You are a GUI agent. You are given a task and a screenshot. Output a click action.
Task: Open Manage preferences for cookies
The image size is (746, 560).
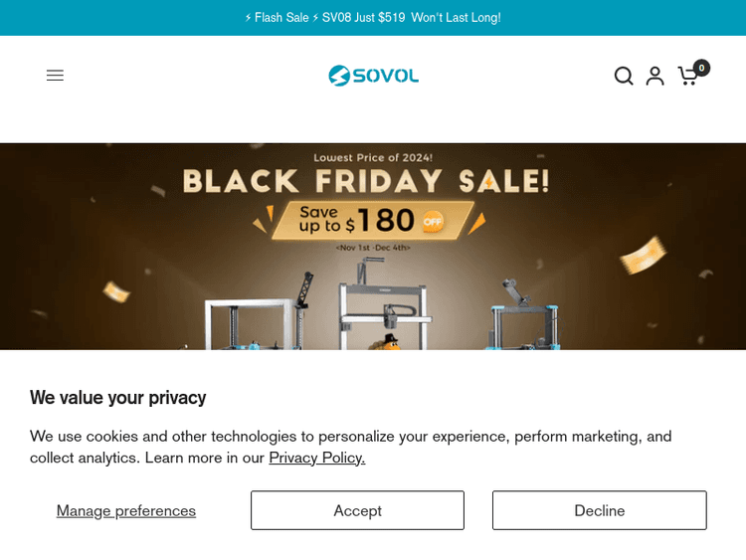pos(126,510)
